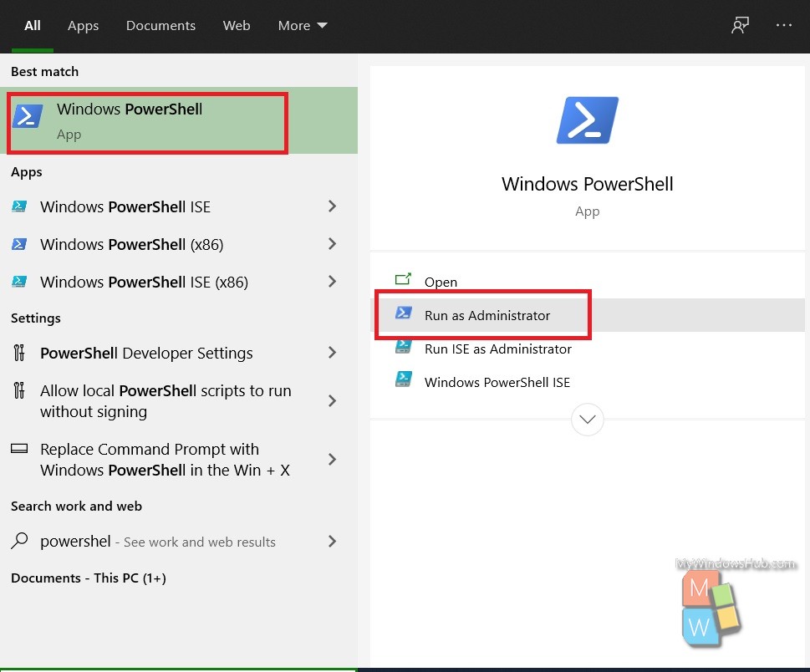Click the Windows PowerShell ISE (x86) app icon
Viewport: 810px width, 672px height.
(x=19, y=282)
